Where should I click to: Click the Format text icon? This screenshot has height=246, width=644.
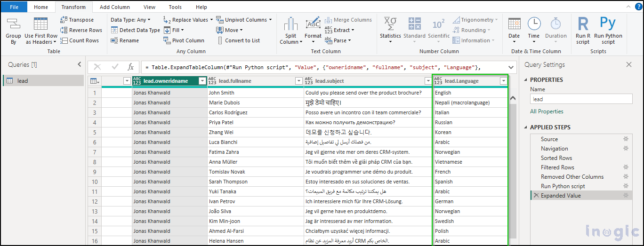[x=313, y=24]
